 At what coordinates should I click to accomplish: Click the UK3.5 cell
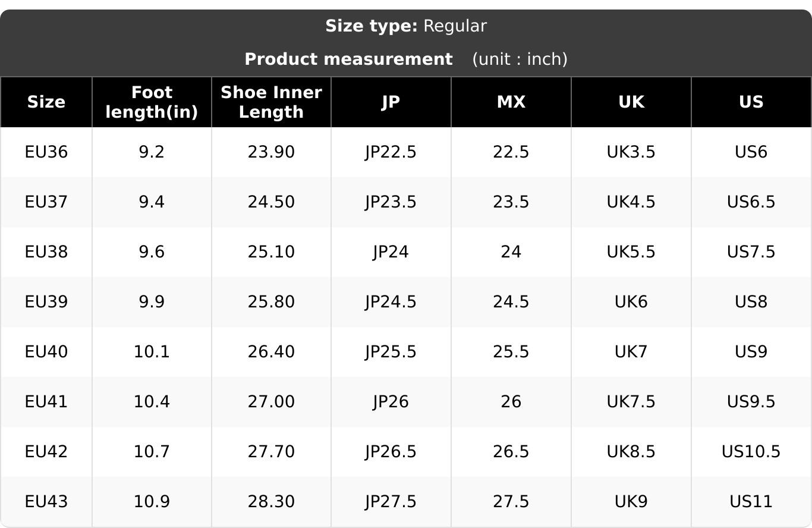point(631,152)
